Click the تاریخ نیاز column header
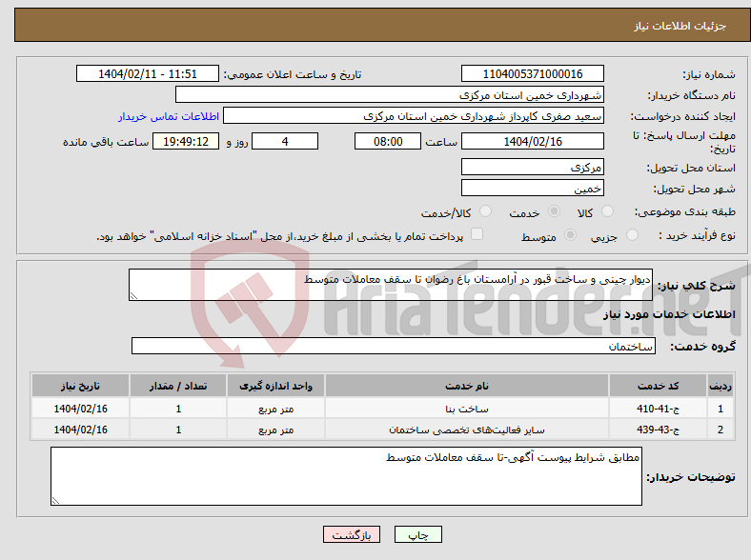This screenshot has width=751, height=560. 80,386
